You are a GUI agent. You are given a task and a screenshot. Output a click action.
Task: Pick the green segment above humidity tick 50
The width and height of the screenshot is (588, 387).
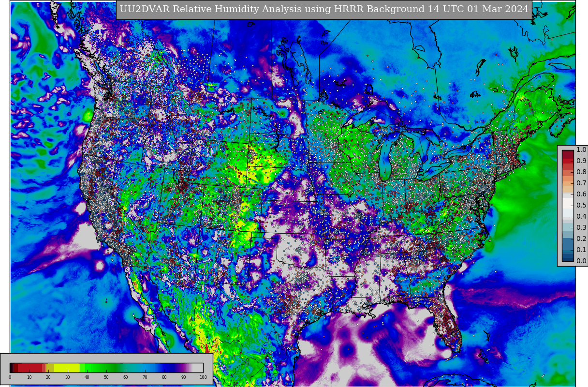click(106, 368)
